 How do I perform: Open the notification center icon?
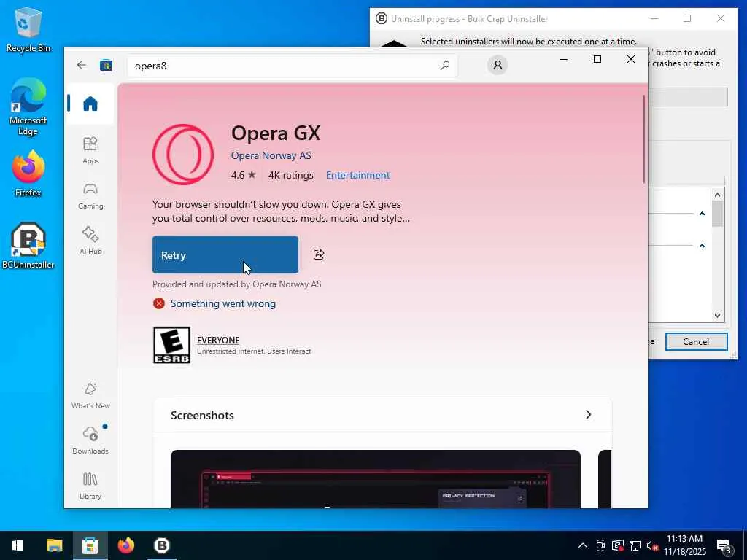pyautogui.click(x=724, y=547)
